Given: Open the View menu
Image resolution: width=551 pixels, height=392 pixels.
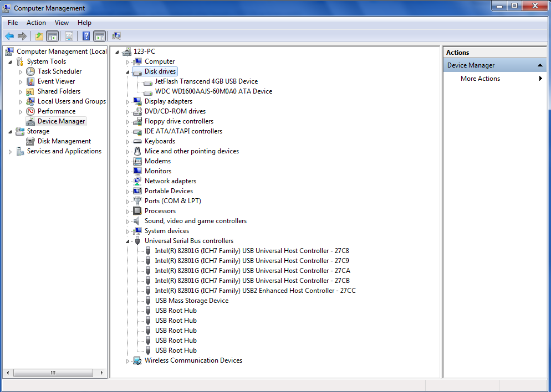Looking at the screenshot, I should [62, 23].
